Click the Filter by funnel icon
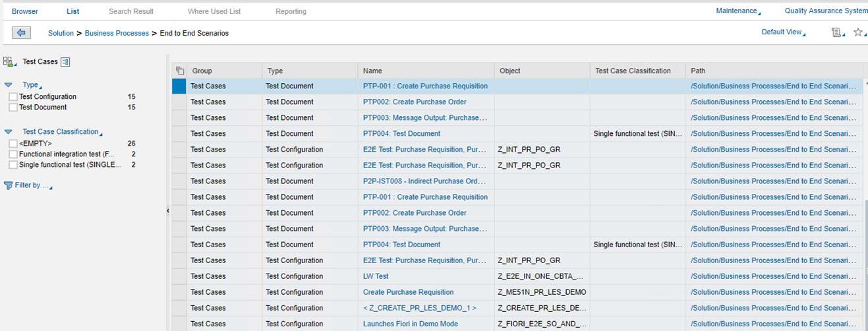This screenshot has width=868, height=331. [x=8, y=185]
